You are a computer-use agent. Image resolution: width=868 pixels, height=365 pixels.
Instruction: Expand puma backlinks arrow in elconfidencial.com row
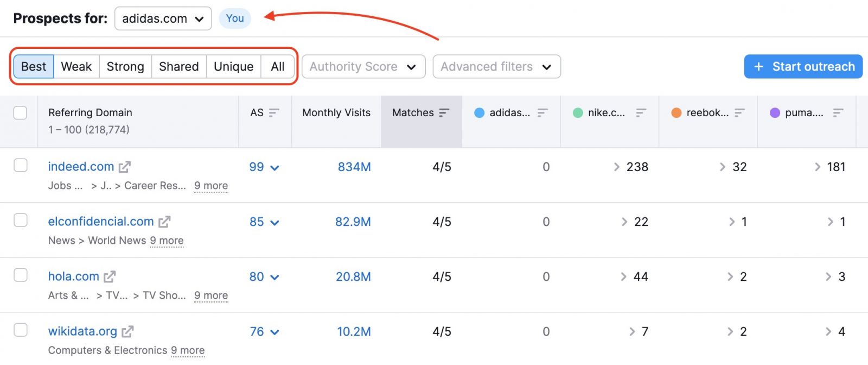(x=830, y=222)
